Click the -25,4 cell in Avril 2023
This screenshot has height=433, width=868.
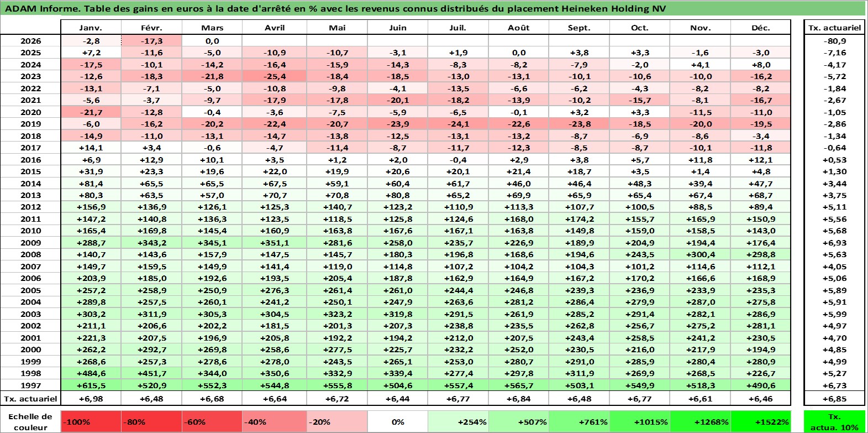pos(275,76)
